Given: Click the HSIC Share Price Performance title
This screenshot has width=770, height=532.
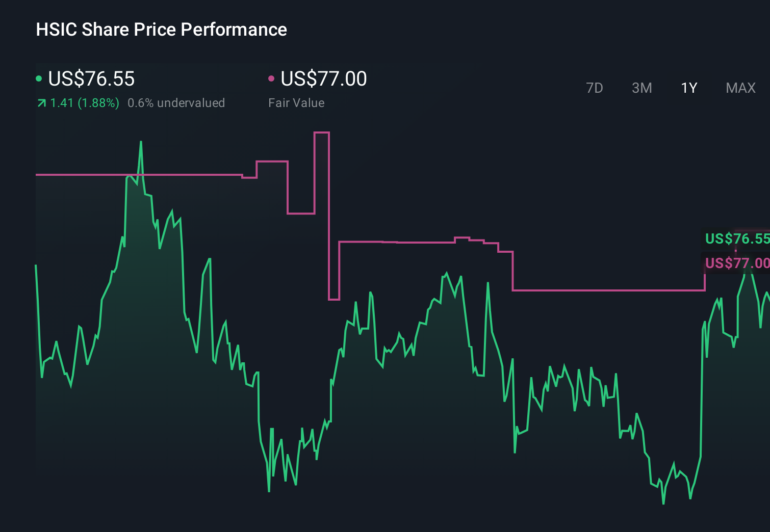Looking at the screenshot, I should [161, 30].
